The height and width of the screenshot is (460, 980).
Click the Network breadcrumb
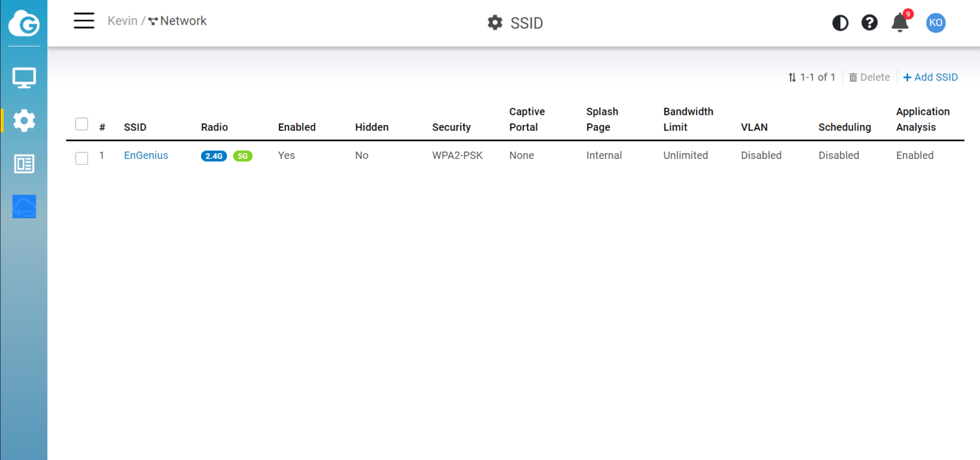pos(177,21)
